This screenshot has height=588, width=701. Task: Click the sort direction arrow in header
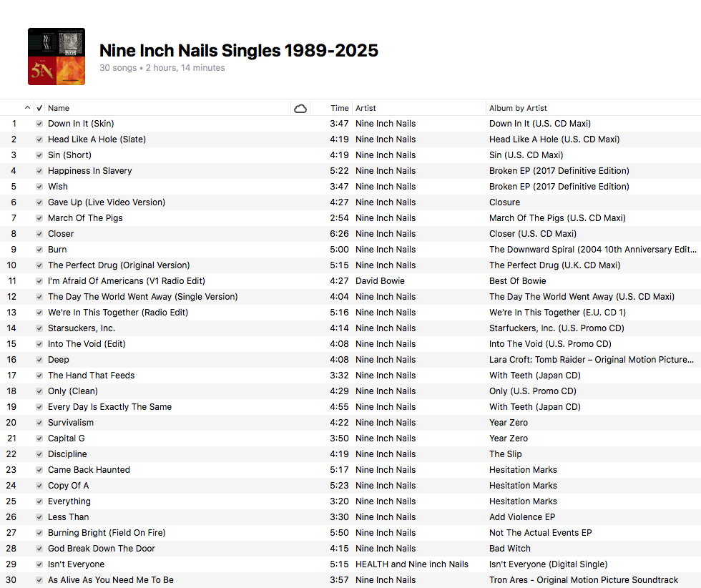[x=28, y=108]
